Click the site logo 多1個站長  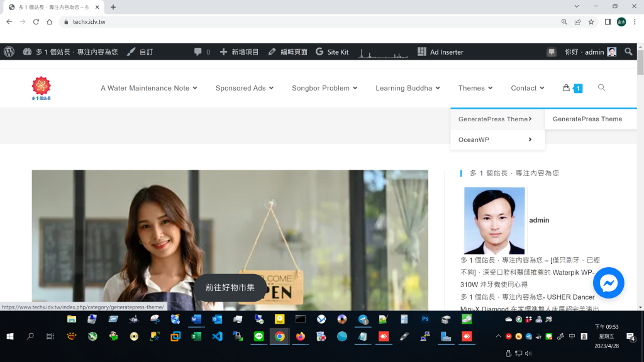(42, 89)
